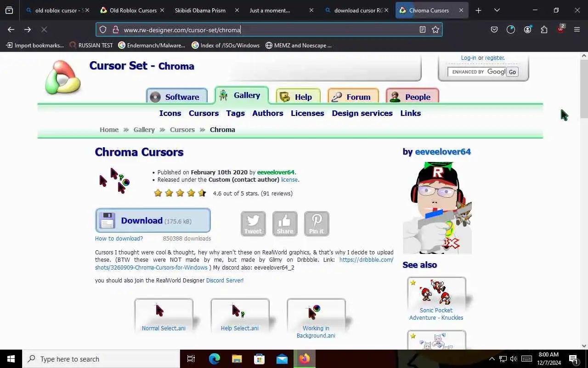Click the site padlock icon
The image size is (588, 368).
click(x=115, y=29)
